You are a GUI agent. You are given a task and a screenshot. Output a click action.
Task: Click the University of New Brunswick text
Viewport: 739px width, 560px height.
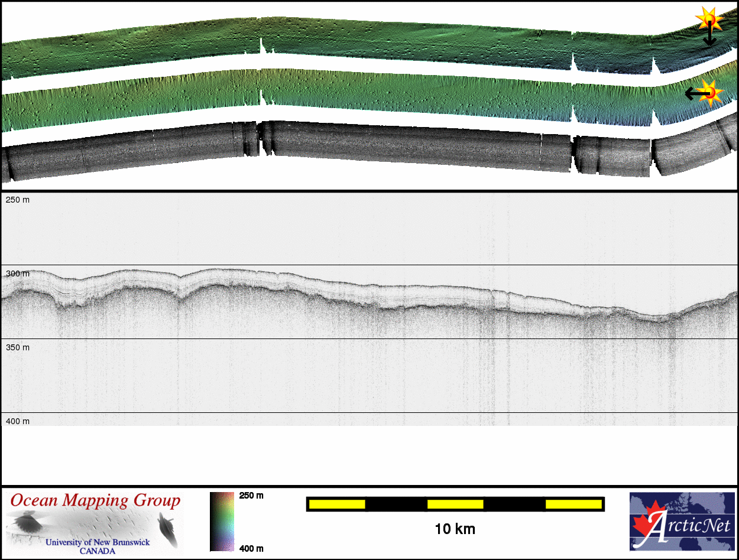pos(98,542)
